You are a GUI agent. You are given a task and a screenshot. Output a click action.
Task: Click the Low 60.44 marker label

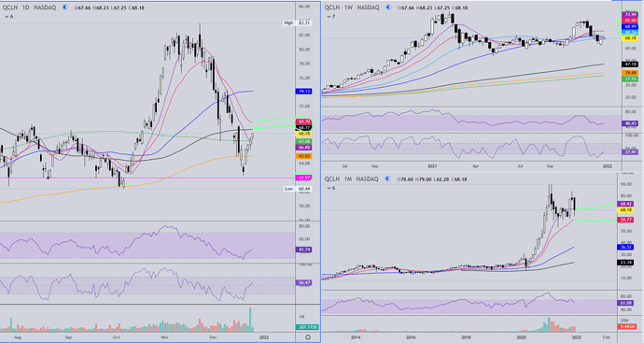298,189
